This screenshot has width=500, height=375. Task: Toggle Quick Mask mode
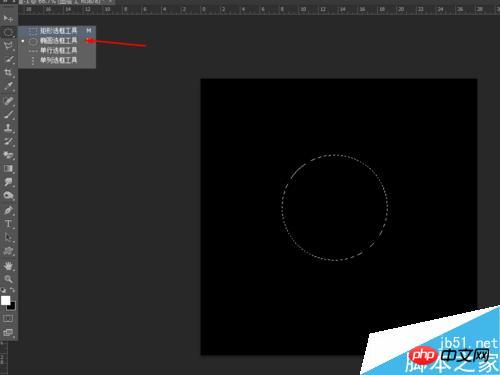pos(8,319)
